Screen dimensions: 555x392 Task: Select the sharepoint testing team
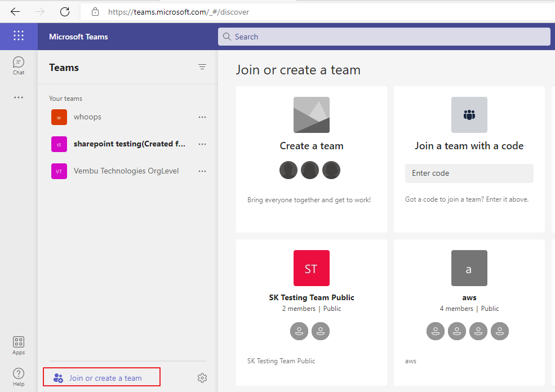pyautogui.click(x=129, y=144)
